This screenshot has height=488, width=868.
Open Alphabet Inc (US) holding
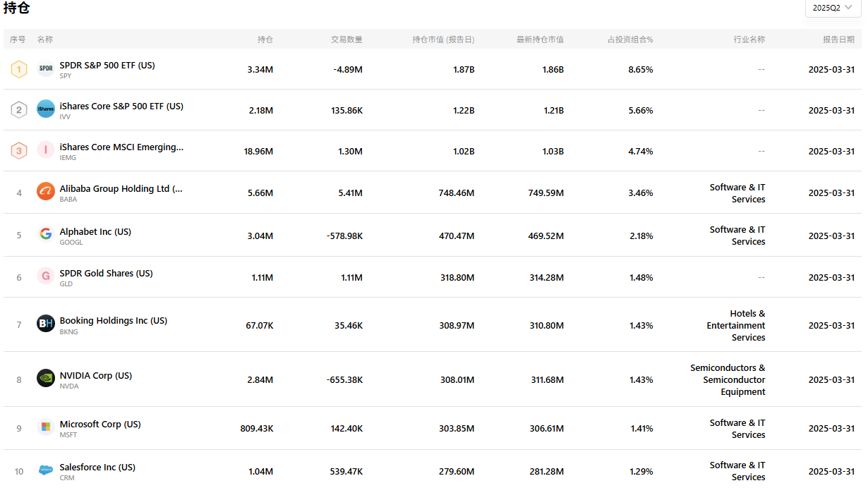(x=95, y=231)
